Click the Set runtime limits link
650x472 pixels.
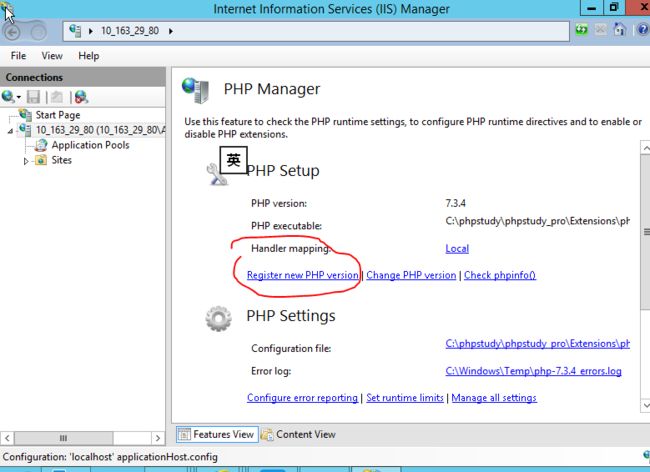point(405,398)
